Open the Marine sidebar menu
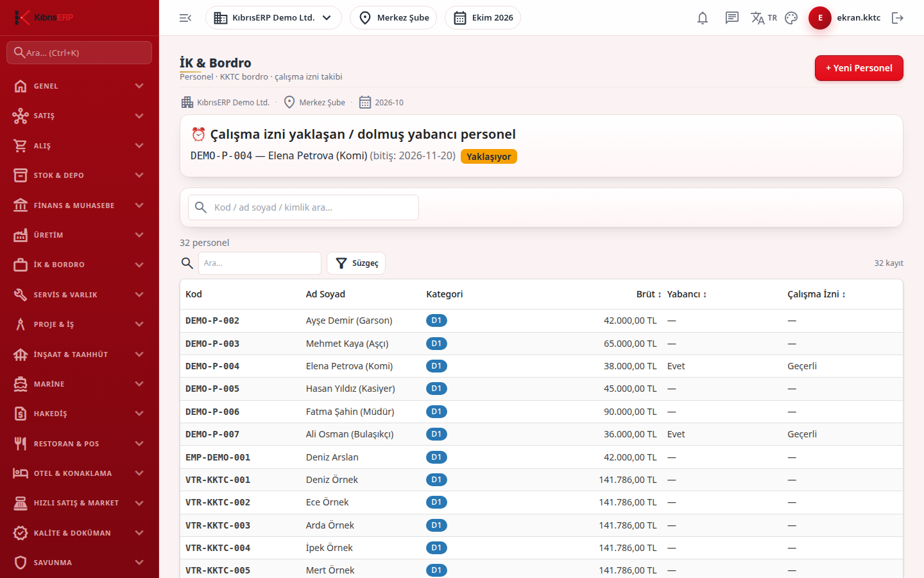 click(80, 384)
